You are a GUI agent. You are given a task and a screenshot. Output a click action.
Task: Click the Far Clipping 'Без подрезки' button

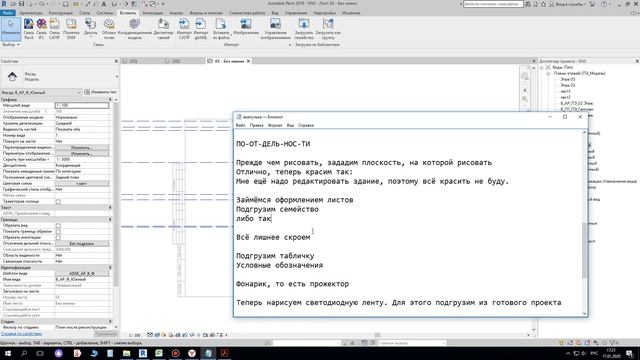(x=82, y=244)
